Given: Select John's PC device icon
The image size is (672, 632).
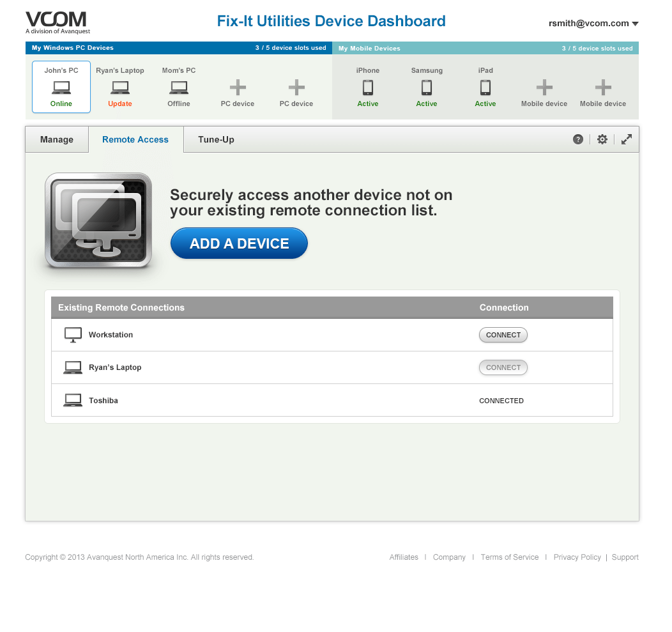Looking at the screenshot, I should click(x=61, y=87).
